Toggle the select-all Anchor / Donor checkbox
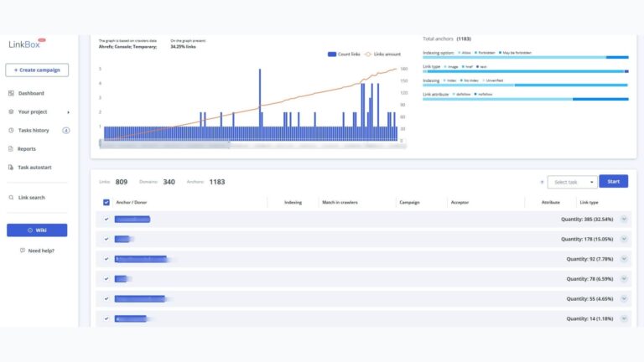 [x=106, y=202]
